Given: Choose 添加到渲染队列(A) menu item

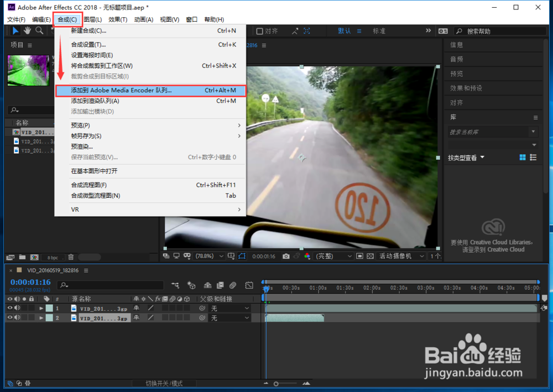Looking at the screenshot, I should pyautogui.click(x=150, y=101).
